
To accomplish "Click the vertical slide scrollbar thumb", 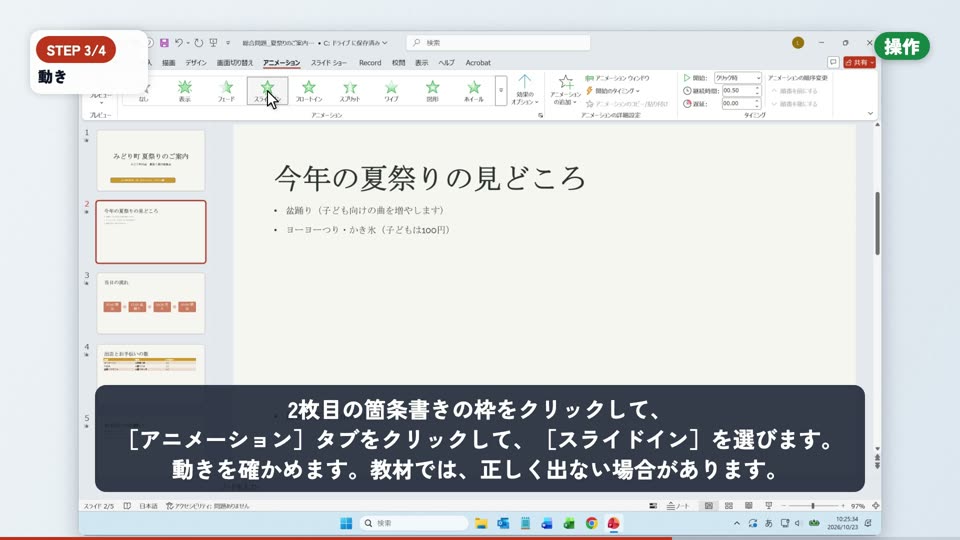I will tap(877, 223).
